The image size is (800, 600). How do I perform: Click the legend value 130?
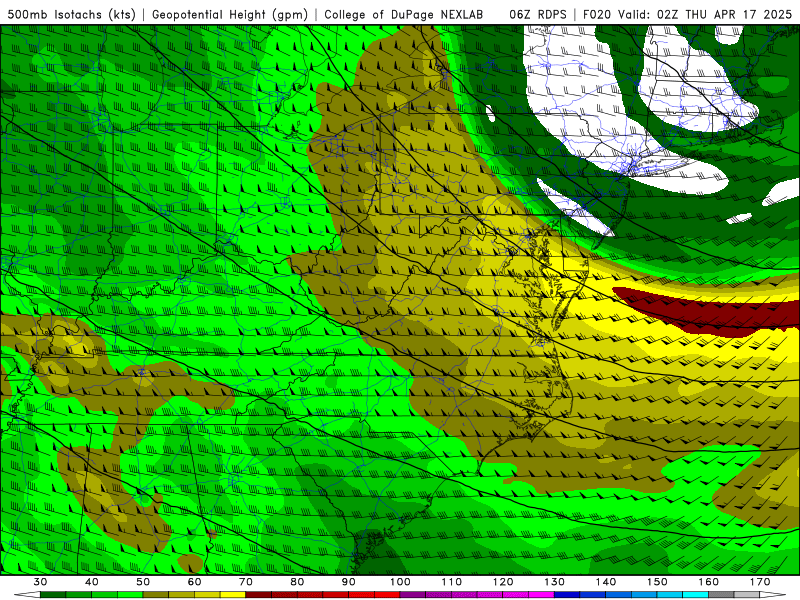[x=554, y=582]
